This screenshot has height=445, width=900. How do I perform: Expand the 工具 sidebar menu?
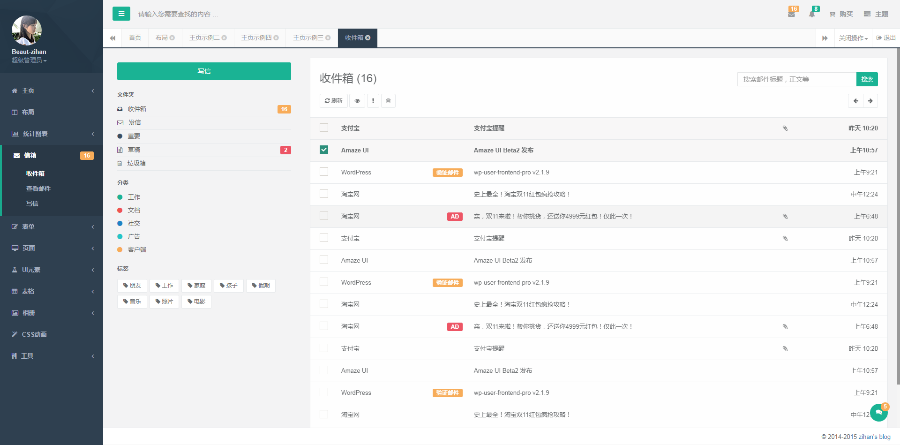(x=52, y=356)
